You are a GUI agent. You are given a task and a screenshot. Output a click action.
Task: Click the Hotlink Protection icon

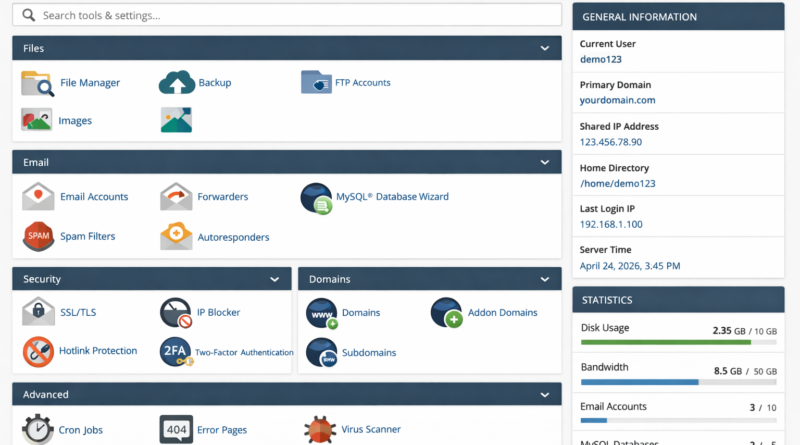point(38,352)
